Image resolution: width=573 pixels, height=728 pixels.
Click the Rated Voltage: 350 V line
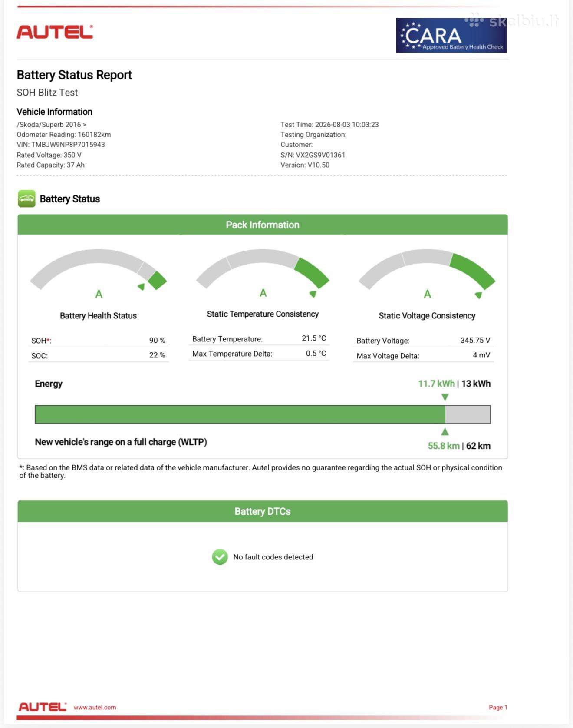[x=49, y=155]
